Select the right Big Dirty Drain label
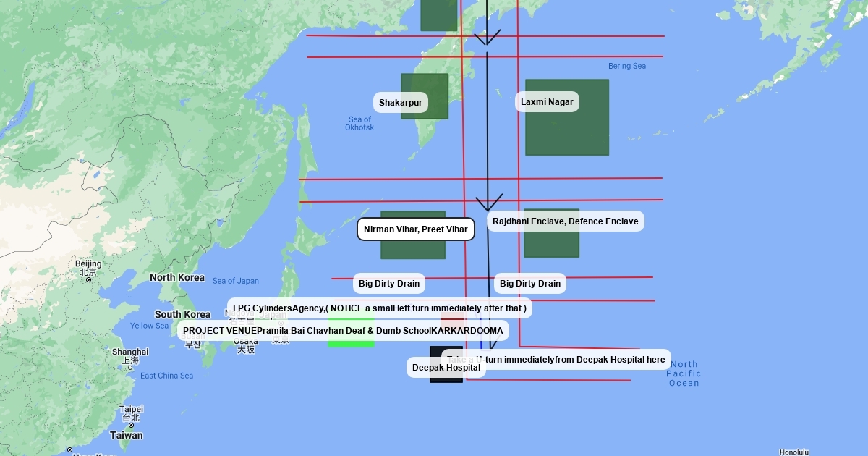This screenshot has height=456, width=868. tap(529, 284)
